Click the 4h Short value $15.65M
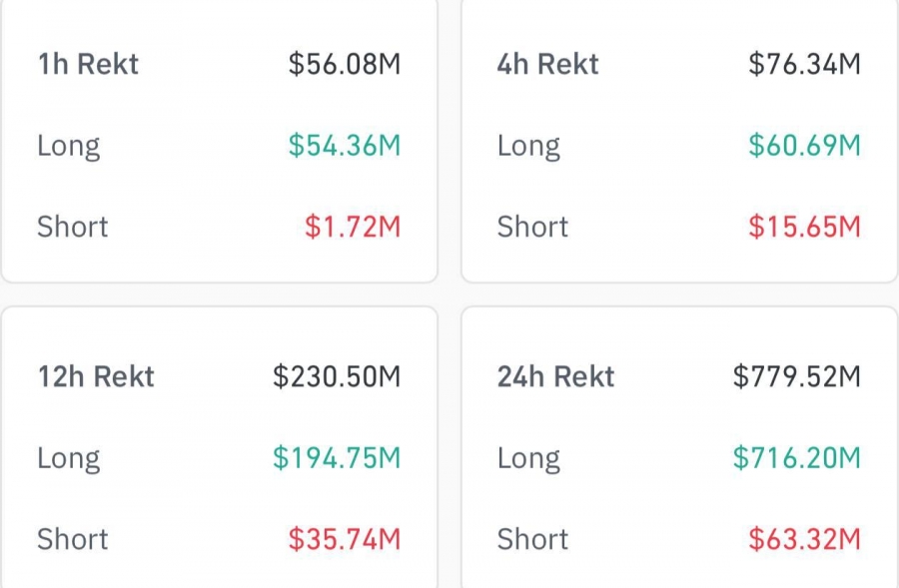This screenshot has height=588, width=899. pyautogui.click(x=804, y=227)
